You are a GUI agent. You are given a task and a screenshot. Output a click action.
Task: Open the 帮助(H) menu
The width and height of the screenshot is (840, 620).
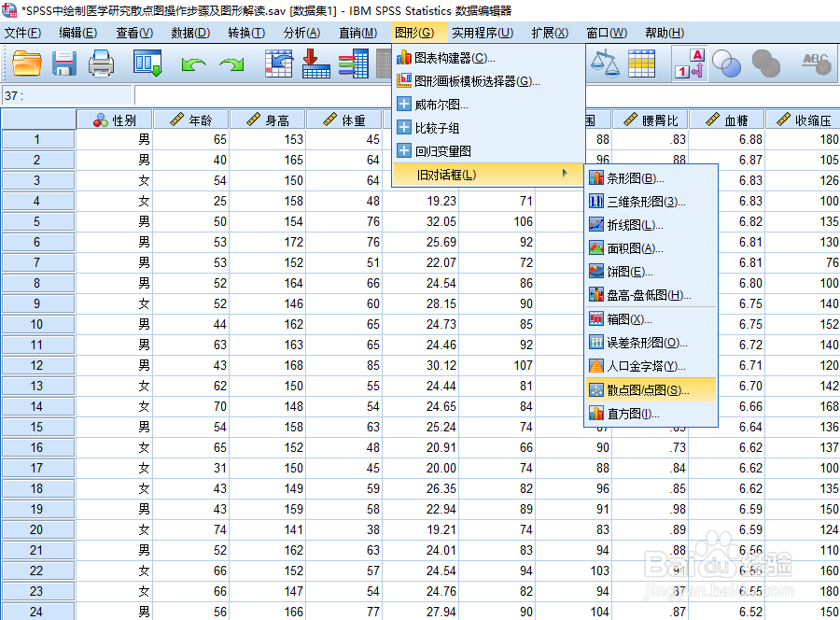click(x=665, y=33)
